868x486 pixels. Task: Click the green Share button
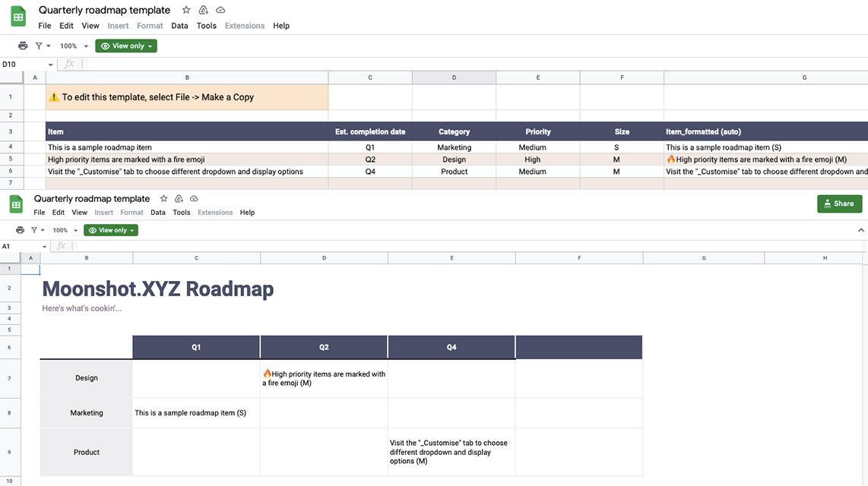[839, 204]
